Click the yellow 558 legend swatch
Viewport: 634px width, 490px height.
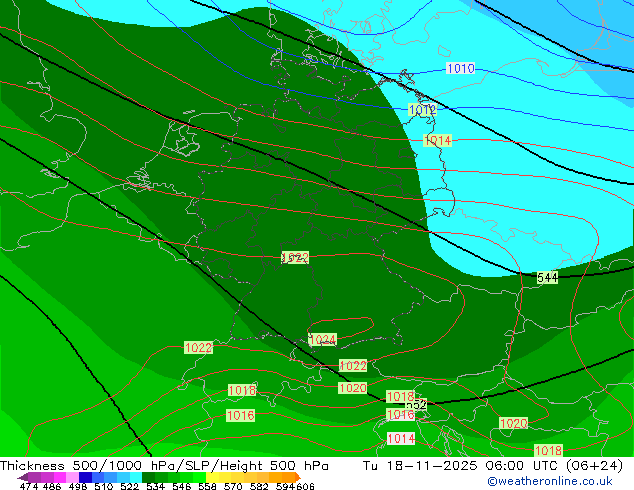tap(212, 477)
